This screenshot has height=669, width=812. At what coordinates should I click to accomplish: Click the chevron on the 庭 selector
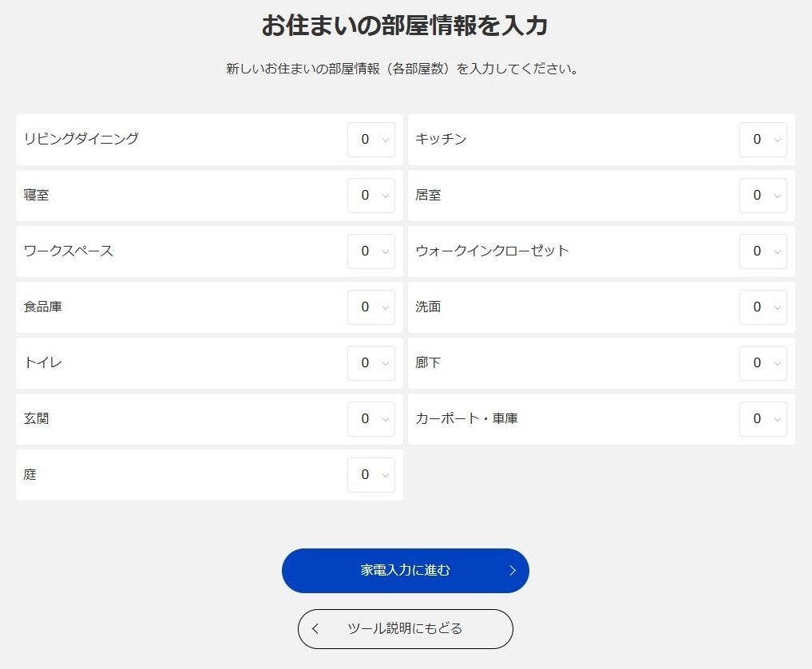(386, 474)
